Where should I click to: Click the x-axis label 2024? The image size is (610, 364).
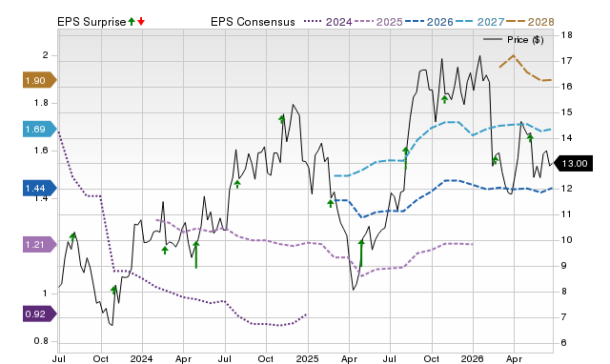point(142,358)
